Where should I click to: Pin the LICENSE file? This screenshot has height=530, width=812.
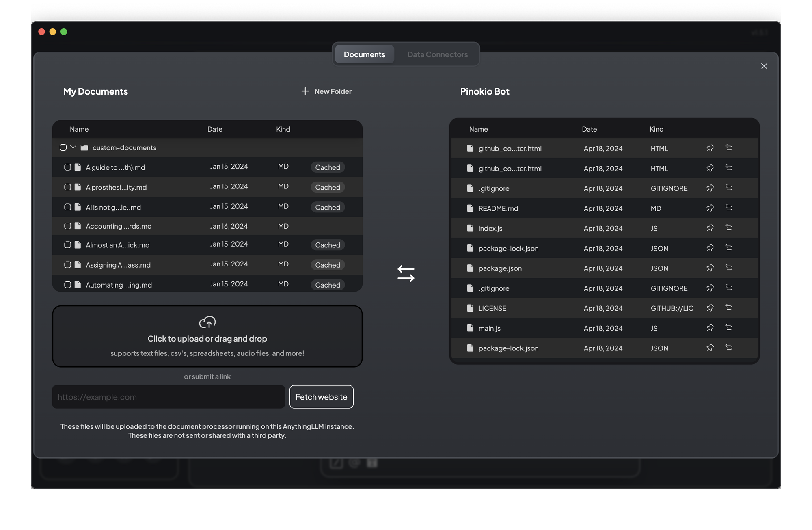point(710,308)
